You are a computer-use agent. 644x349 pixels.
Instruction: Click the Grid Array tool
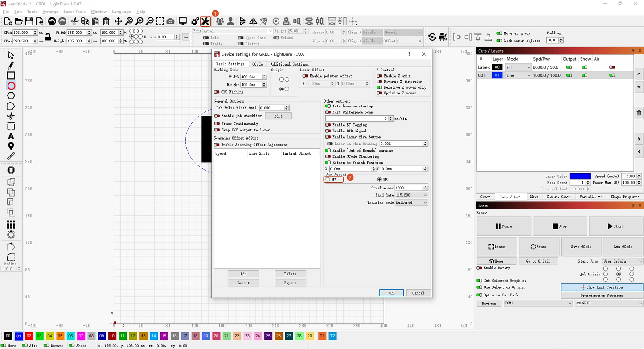click(x=11, y=224)
